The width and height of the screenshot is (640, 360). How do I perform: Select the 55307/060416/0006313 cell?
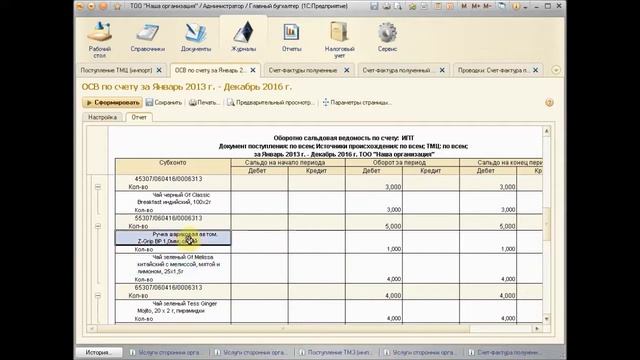click(x=173, y=218)
